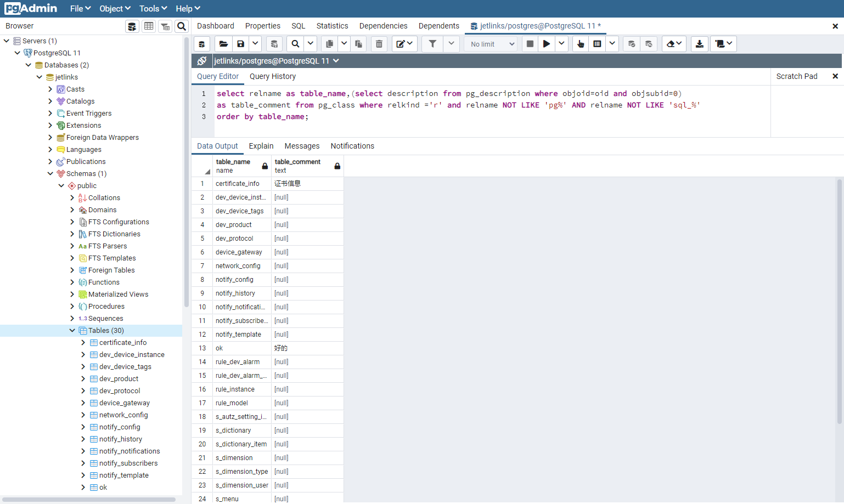Open the Tools menu
Screen dimensions: 844x504
[x=153, y=9]
